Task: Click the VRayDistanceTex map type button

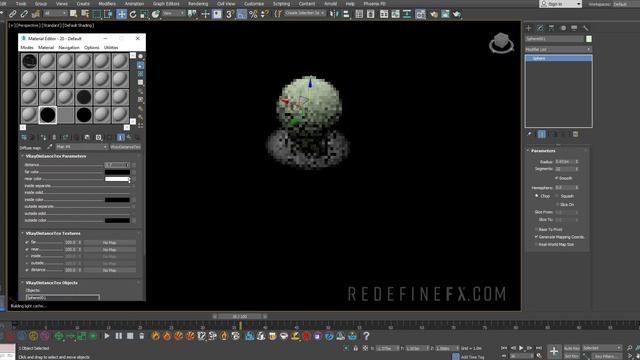Action: point(125,147)
